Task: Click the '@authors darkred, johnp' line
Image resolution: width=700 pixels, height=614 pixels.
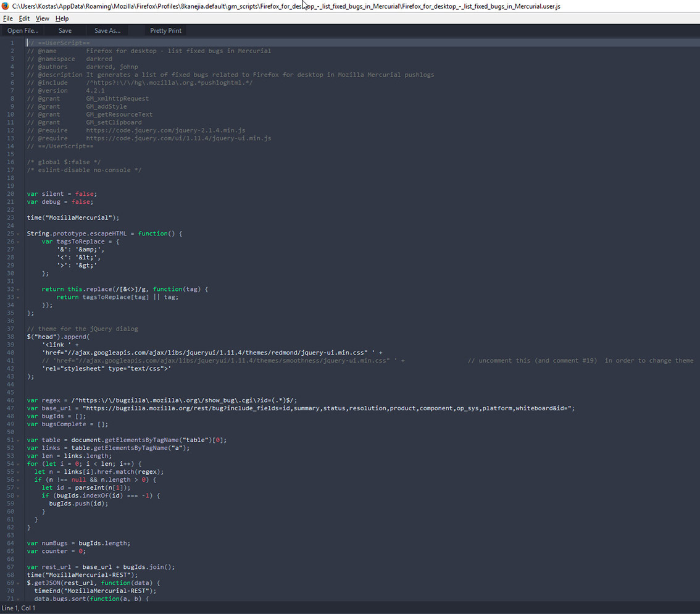Action: pos(82,67)
